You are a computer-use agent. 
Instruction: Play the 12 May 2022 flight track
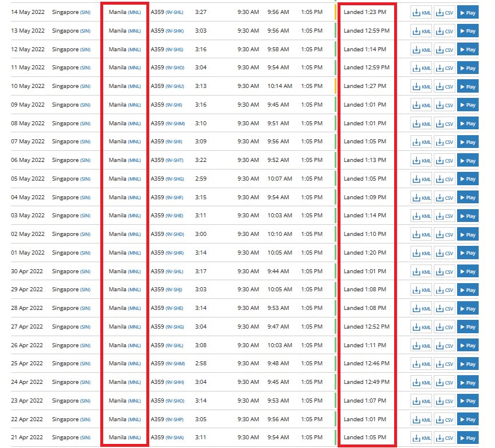468,50
